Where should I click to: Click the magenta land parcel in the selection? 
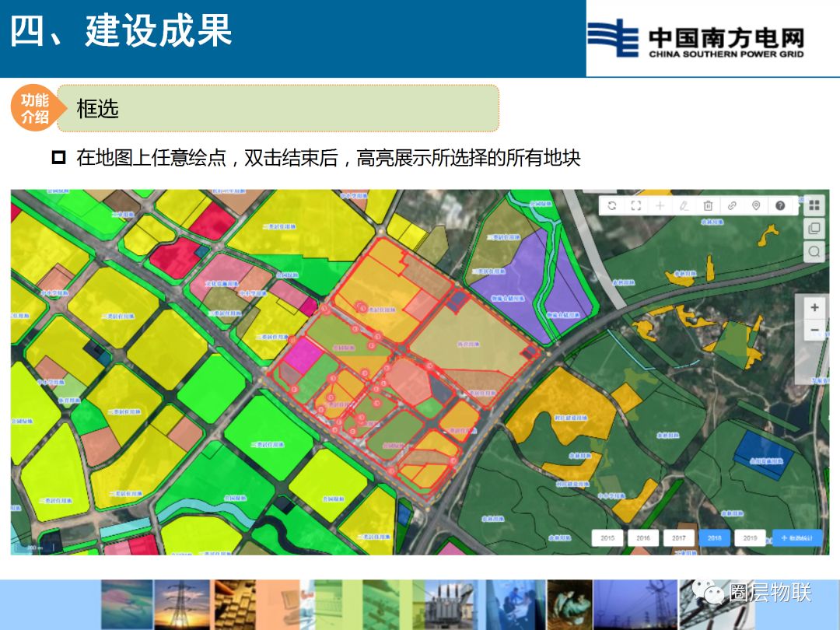[303, 354]
